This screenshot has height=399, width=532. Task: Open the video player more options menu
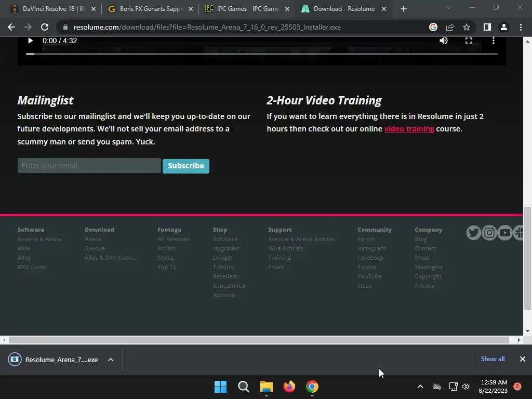tap(494, 41)
